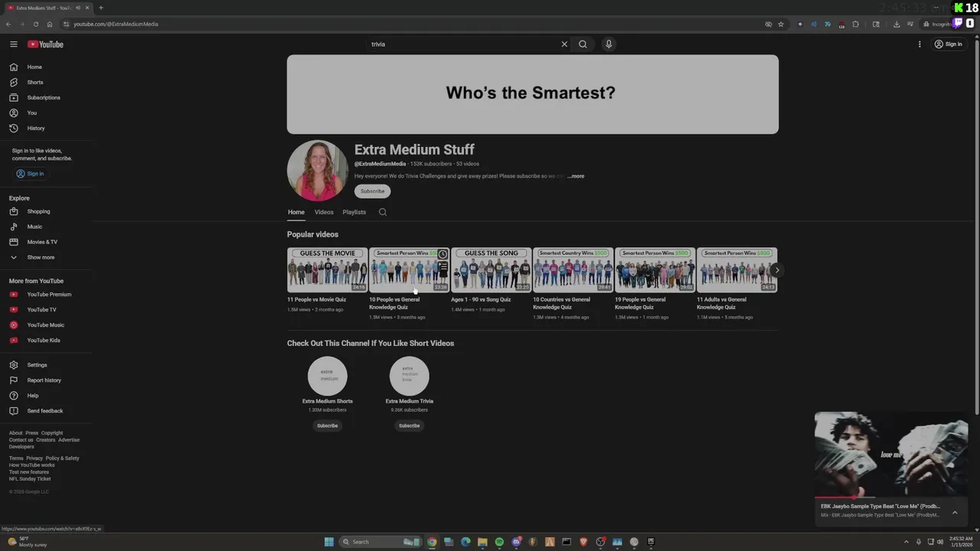Open Extra Medium Trivia channel avatar
980x551 pixels.
point(409,376)
